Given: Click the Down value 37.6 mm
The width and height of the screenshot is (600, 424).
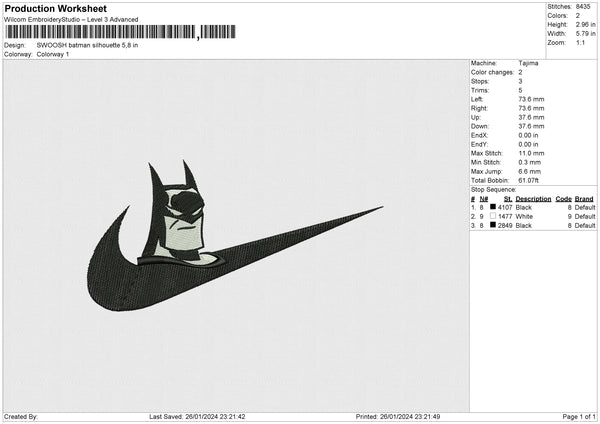Looking at the screenshot, I should (531, 126).
